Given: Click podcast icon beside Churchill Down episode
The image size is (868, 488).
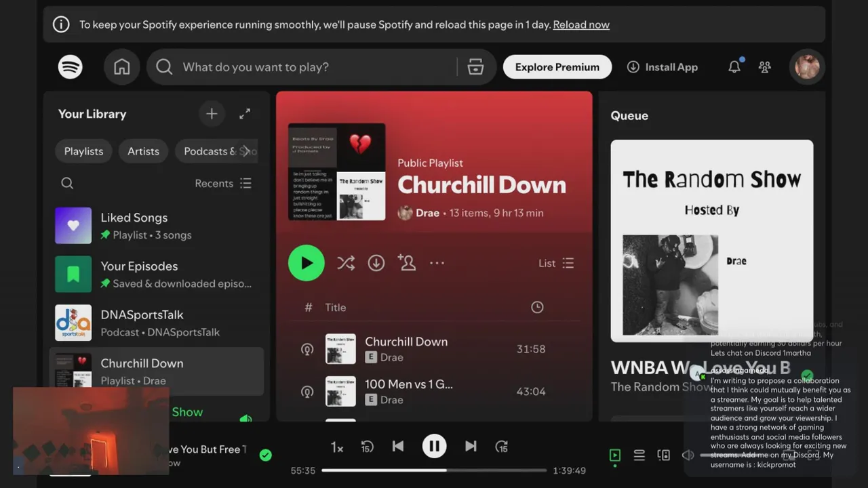Looking at the screenshot, I should tap(307, 349).
